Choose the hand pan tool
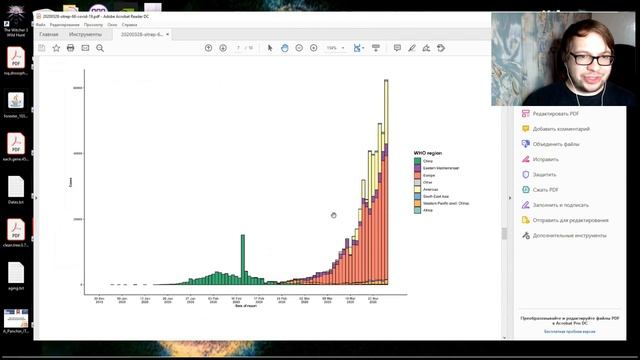This screenshot has height=360, width=640. point(284,48)
